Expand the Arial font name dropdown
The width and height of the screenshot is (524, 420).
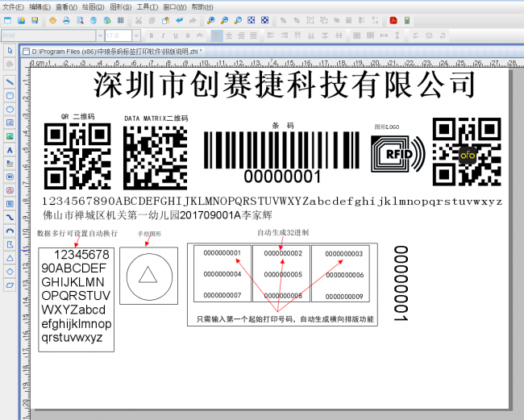tap(100, 35)
